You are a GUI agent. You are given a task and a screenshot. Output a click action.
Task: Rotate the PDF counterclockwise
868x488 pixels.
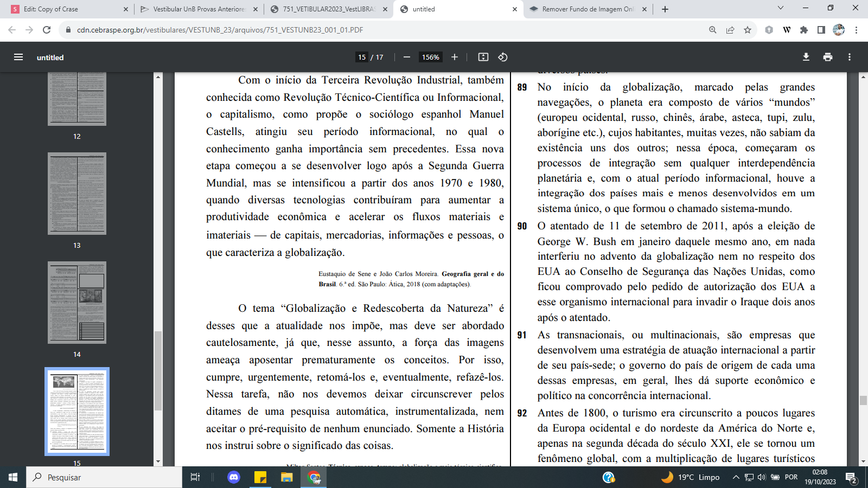click(x=503, y=57)
